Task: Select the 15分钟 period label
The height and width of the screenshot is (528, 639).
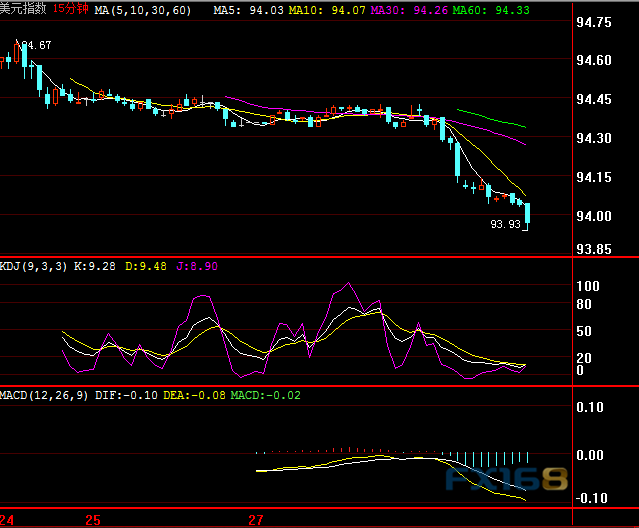Action: click(69, 8)
